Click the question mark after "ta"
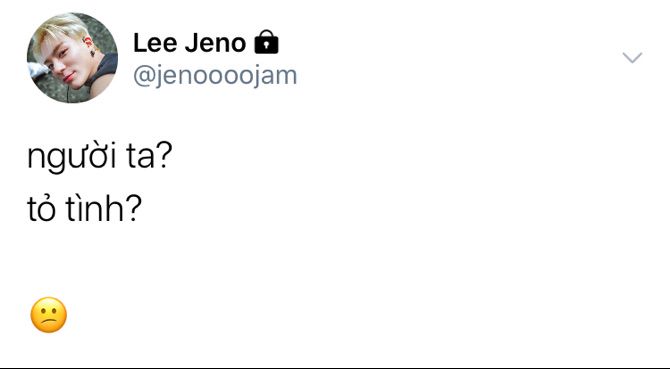This screenshot has width=670, height=369. (165, 155)
